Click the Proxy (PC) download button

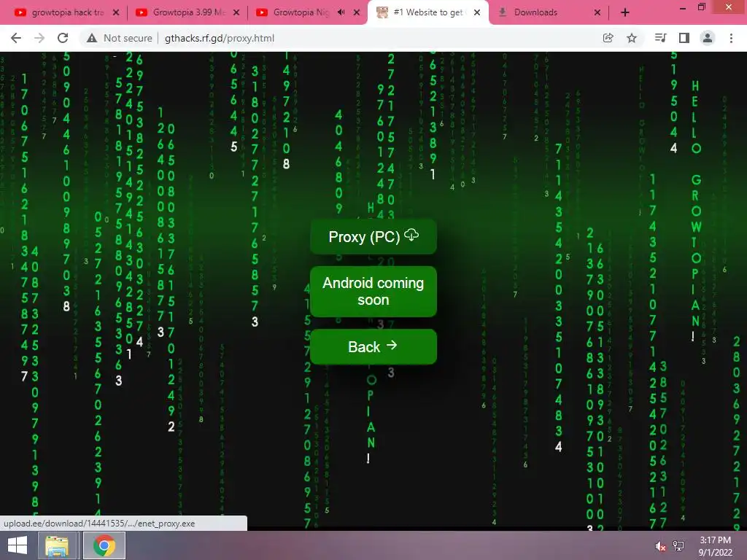tap(373, 237)
